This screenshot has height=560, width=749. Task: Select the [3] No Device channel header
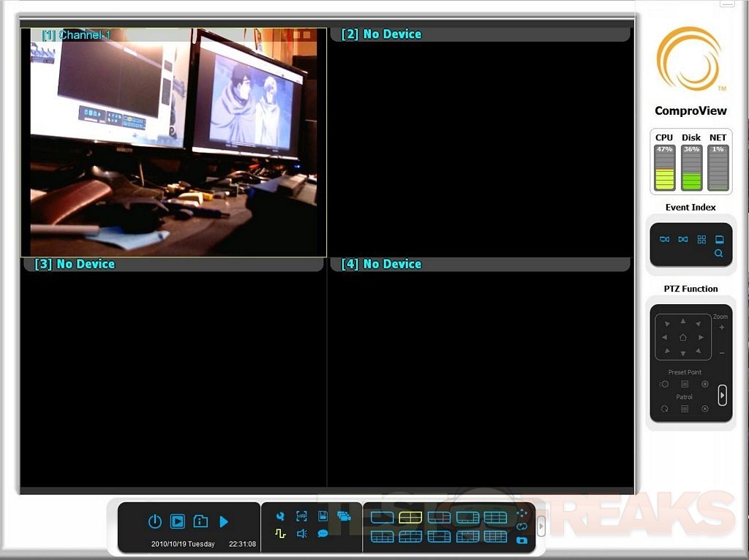point(75,264)
